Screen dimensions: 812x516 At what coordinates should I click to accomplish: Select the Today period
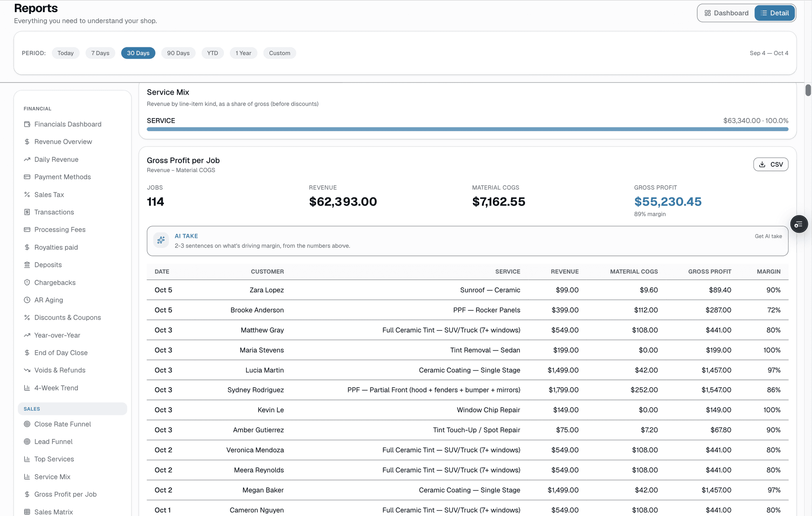[x=65, y=53]
